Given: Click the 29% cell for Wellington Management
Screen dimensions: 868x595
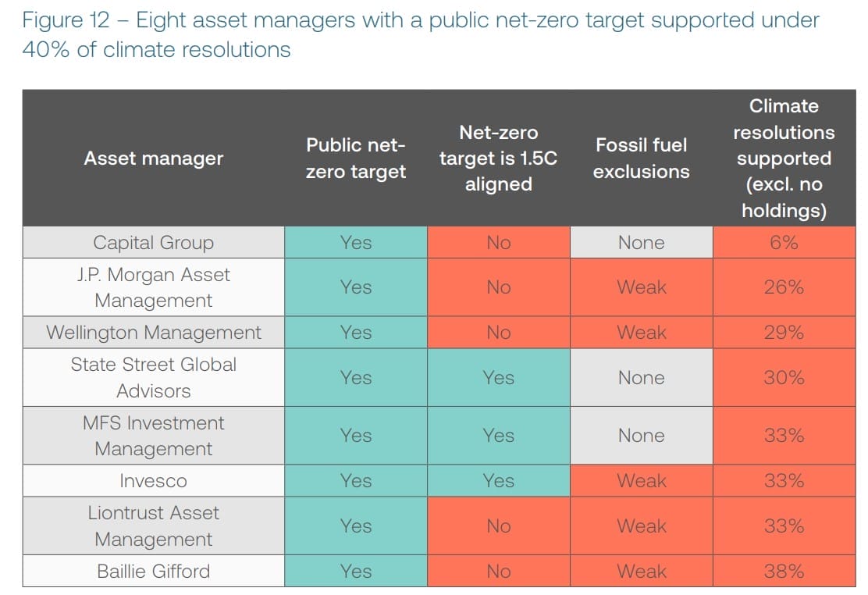Looking at the screenshot, I should [784, 333].
